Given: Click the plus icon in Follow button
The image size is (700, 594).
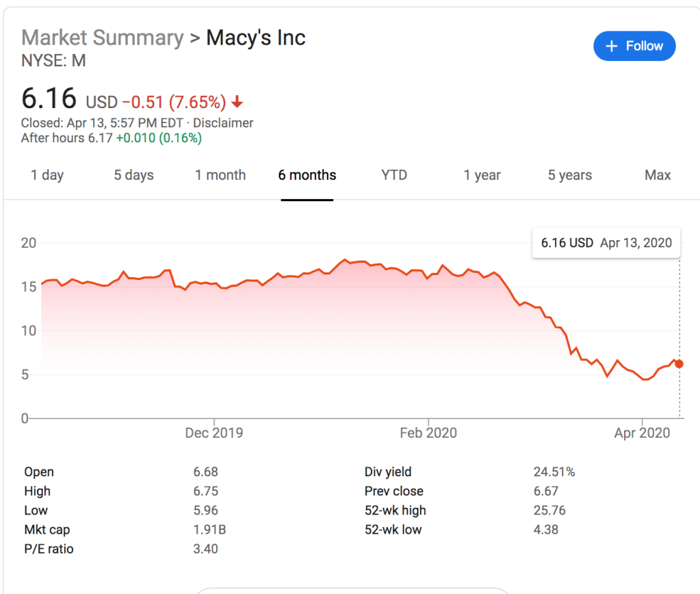Looking at the screenshot, I should click(x=612, y=47).
